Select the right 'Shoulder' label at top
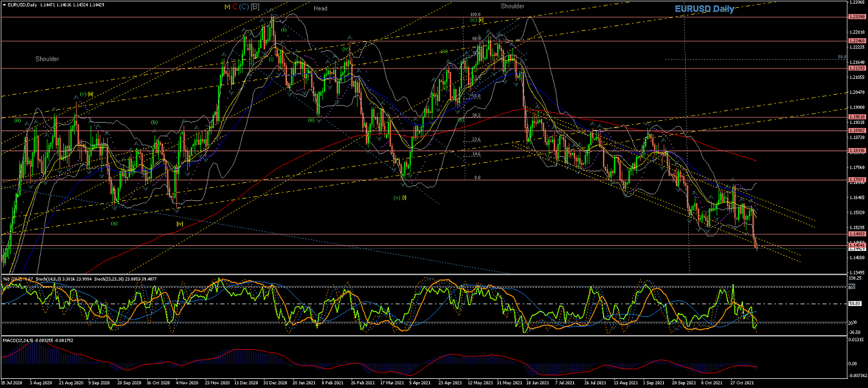Image resolution: width=868 pixels, height=388 pixels. click(512, 6)
